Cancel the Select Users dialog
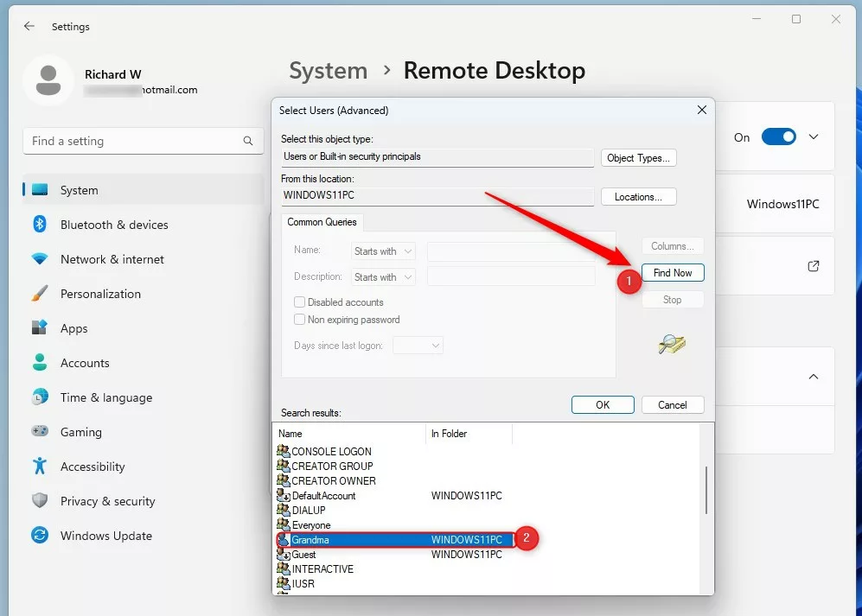The width and height of the screenshot is (862, 616). click(673, 405)
